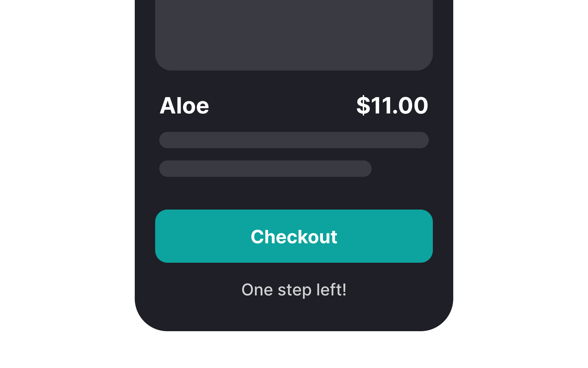
Task: Click below Checkout on the status text
Action: tap(294, 289)
